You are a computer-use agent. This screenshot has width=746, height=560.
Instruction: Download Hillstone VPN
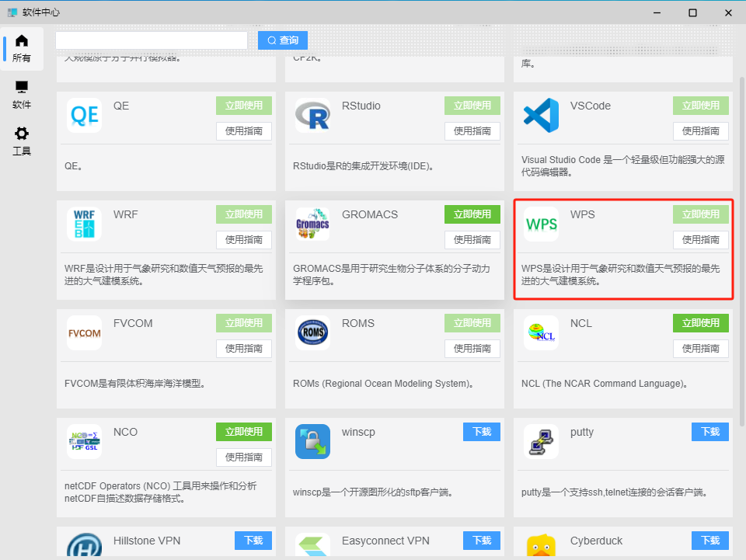253,541
